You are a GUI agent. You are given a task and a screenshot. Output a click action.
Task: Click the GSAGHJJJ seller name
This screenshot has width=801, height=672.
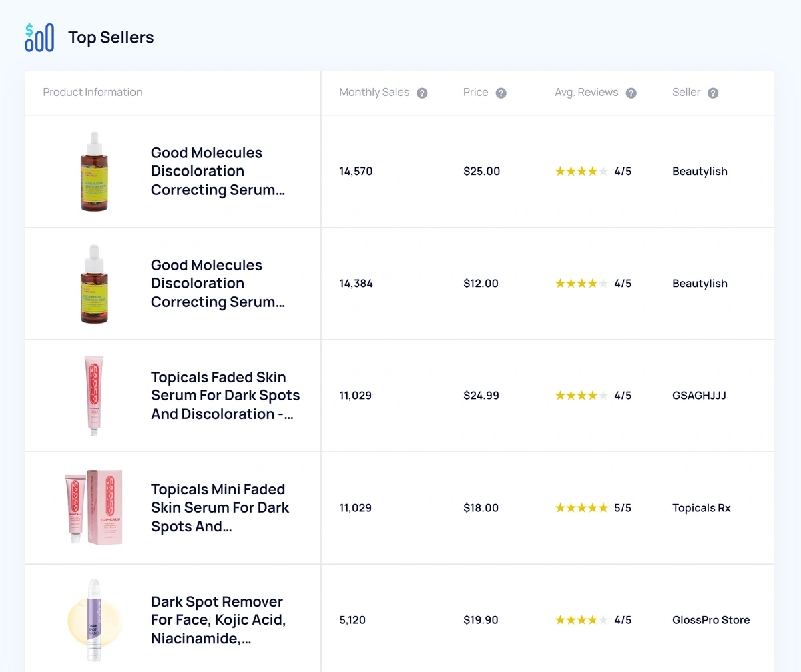699,396
